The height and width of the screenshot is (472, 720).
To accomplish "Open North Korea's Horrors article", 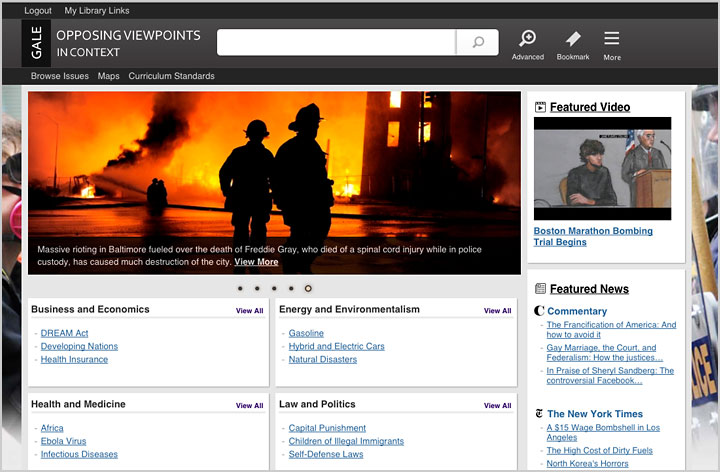I will click(587, 463).
